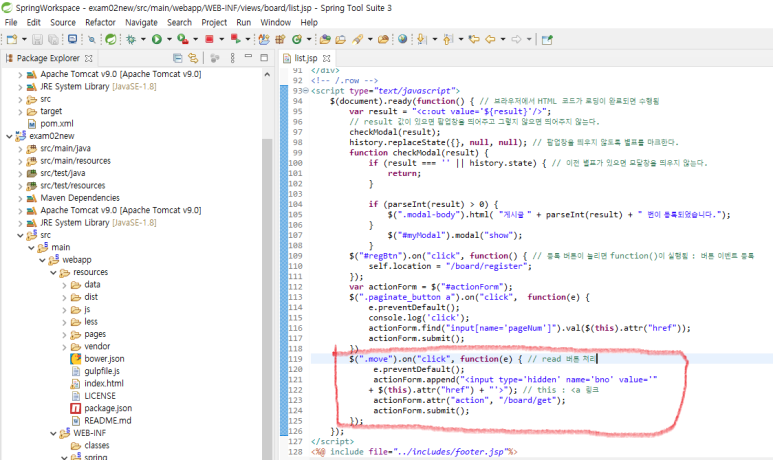This screenshot has height=460, width=773.
Task: Close the list.jsp editor tab
Action: (326, 58)
